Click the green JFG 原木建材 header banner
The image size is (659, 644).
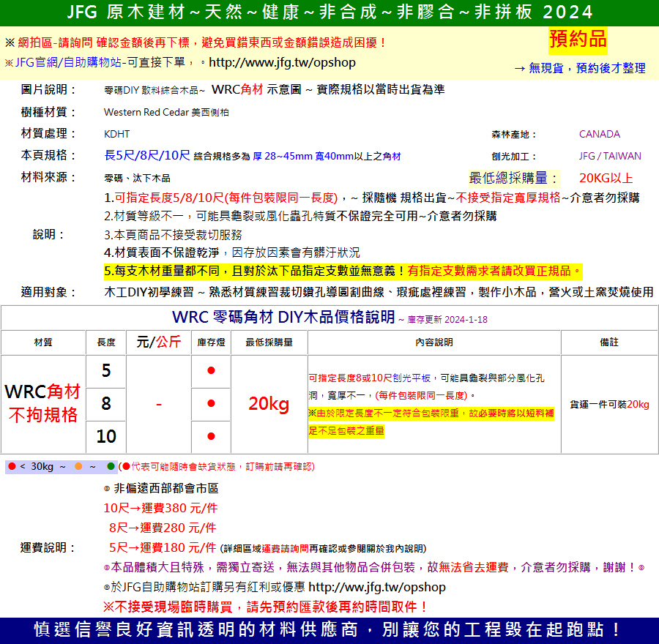coord(329,12)
